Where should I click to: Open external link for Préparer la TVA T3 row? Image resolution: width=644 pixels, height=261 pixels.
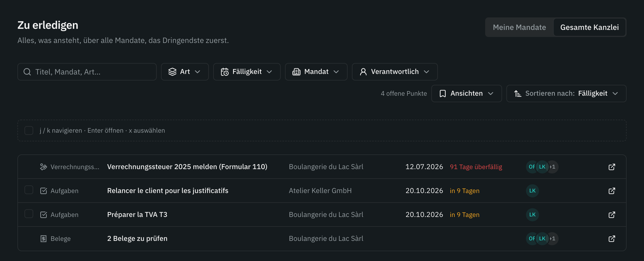(x=612, y=215)
